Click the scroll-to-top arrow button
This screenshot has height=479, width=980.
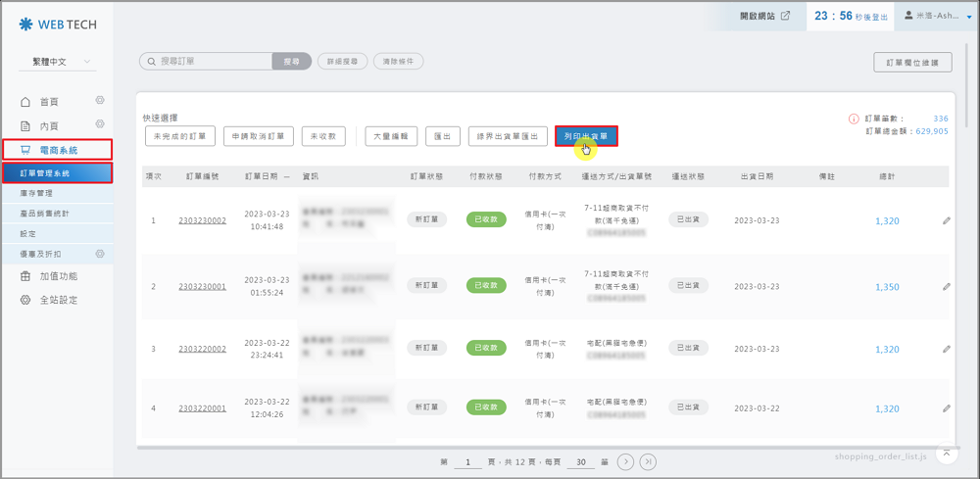[945, 453]
